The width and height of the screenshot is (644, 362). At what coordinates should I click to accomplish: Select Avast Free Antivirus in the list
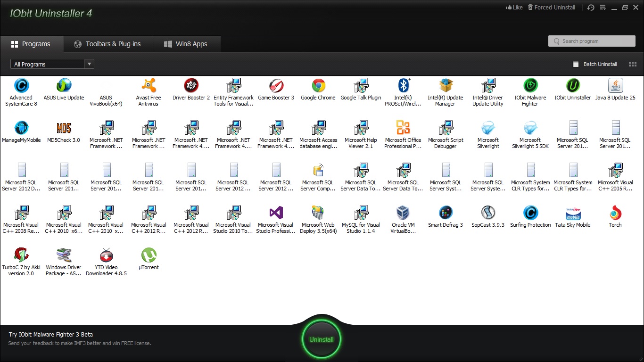pos(149,86)
